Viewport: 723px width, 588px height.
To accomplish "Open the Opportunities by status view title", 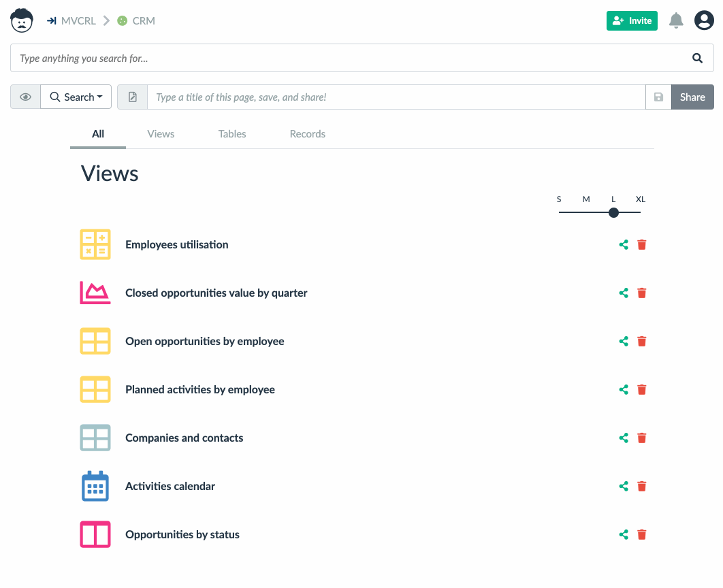I will tap(182, 534).
